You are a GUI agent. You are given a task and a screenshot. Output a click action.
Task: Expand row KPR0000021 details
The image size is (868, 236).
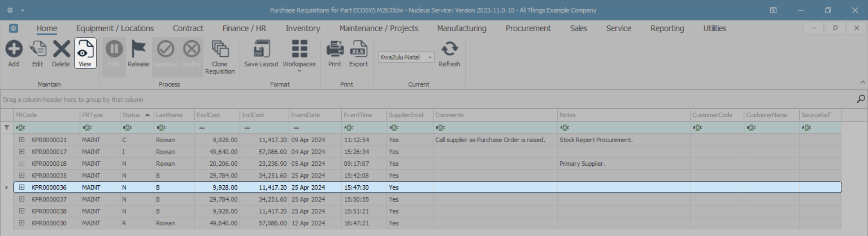pyautogui.click(x=22, y=140)
